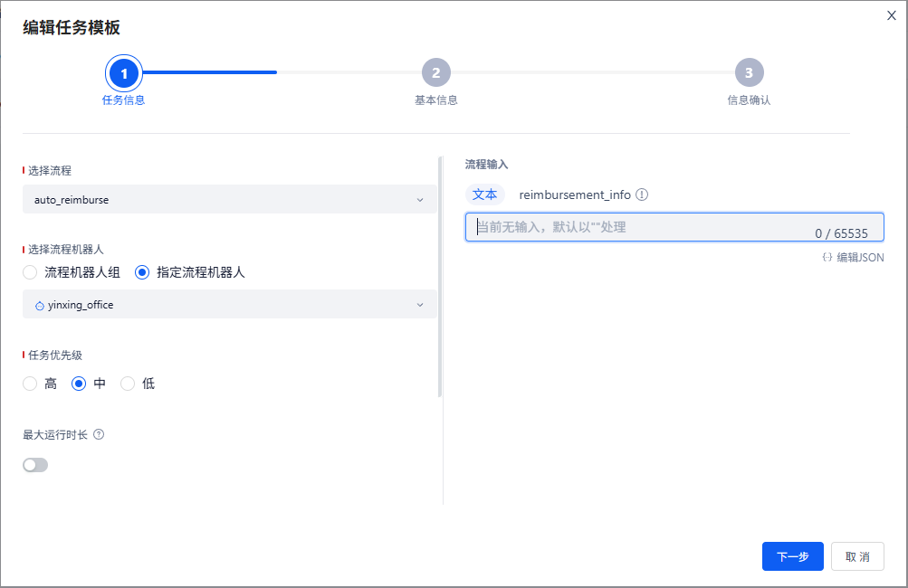Click the step 2 circle above 基本信息
Viewport: 908px width, 588px height.
click(x=435, y=72)
